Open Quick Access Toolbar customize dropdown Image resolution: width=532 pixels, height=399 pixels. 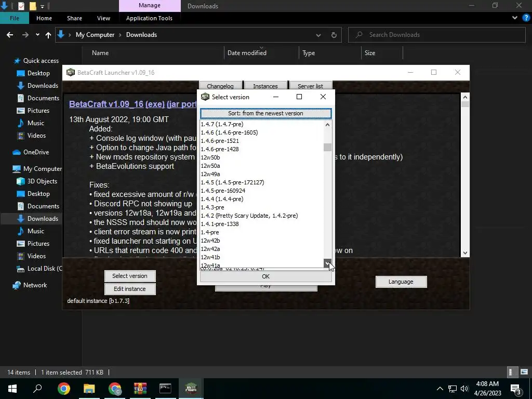pos(42,6)
